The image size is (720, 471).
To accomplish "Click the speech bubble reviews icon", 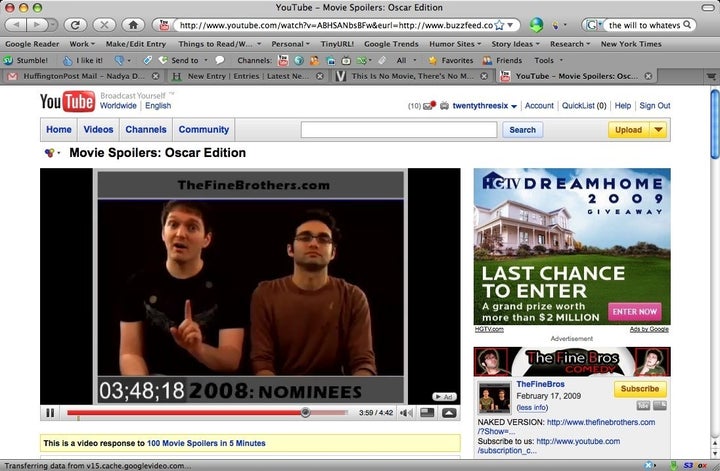I will (220, 60).
